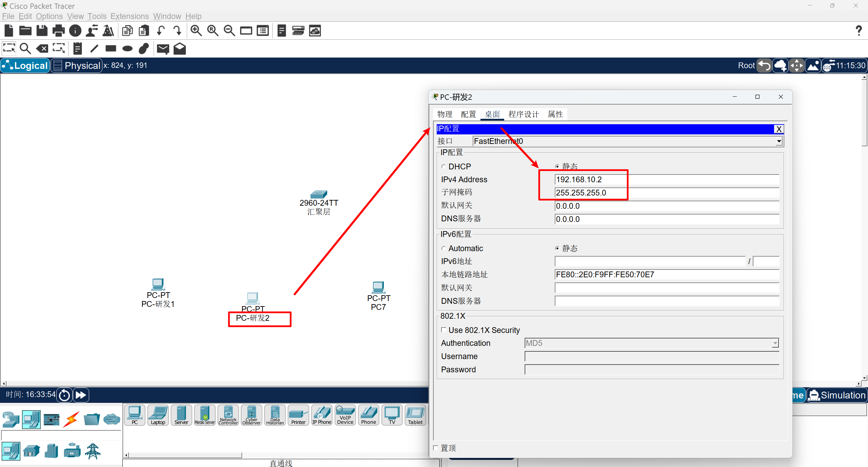Click the device list horizontal scrollbar
Image resolution: width=868 pixels, height=467 pixels.
pos(185,455)
